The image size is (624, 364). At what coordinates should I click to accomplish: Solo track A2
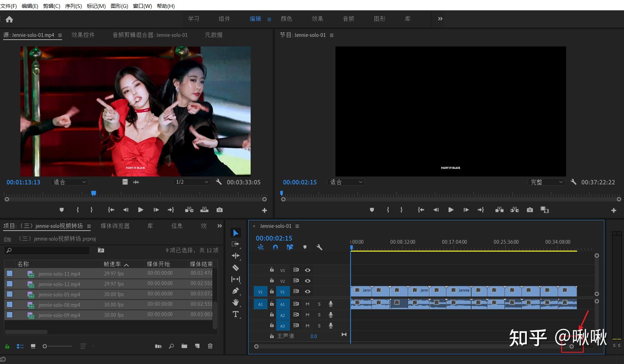tap(319, 315)
